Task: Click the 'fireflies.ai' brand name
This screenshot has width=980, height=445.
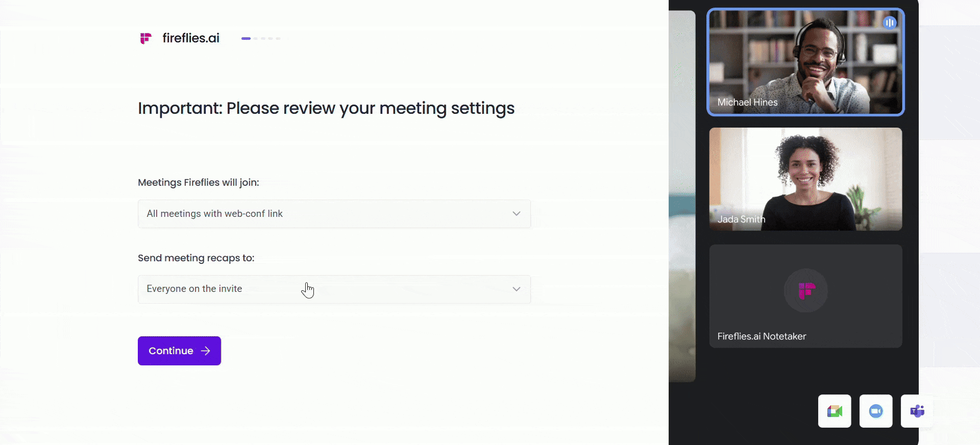Action: click(191, 38)
